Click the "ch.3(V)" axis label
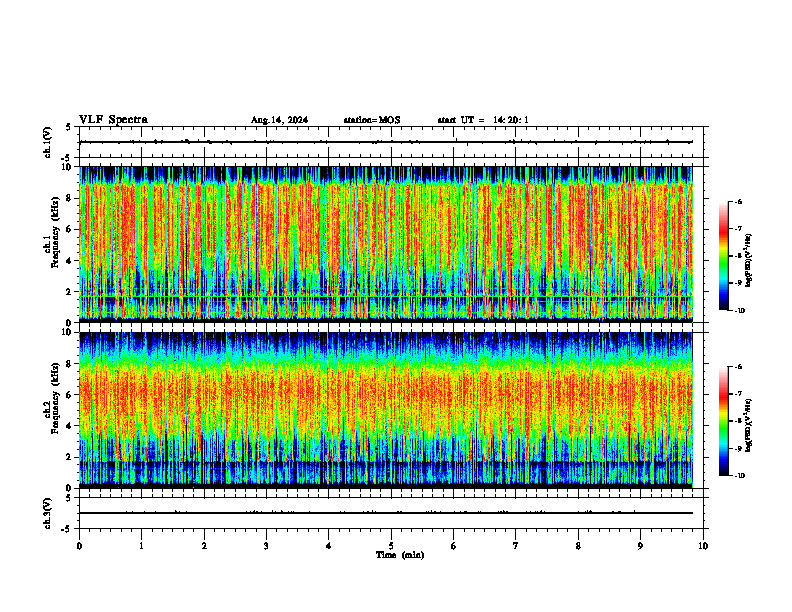The image size is (792, 612). [x=48, y=513]
